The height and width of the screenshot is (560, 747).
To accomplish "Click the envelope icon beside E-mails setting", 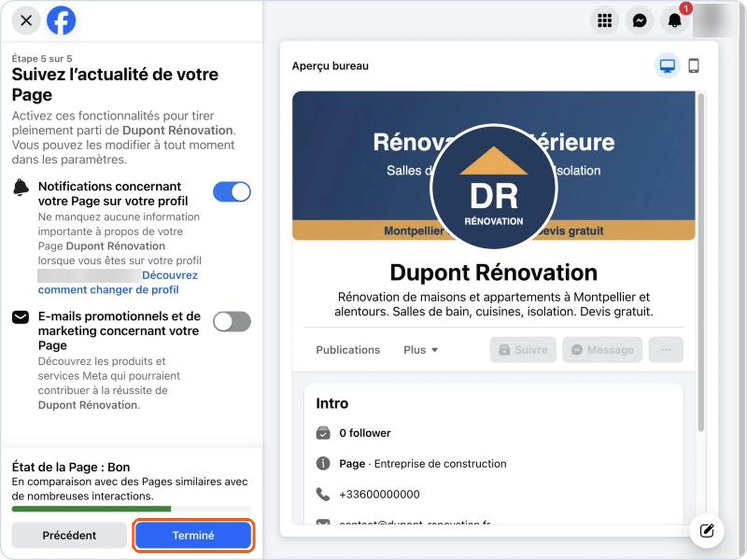I will click(x=21, y=317).
